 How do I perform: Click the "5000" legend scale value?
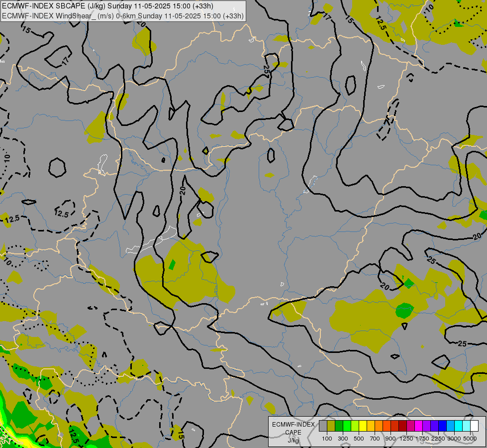470,439
